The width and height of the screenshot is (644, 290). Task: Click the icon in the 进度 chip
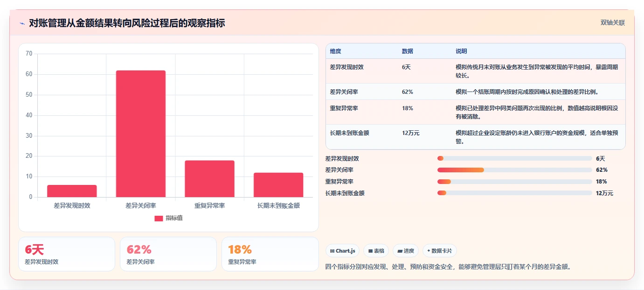pyautogui.click(x=400, y=251)
